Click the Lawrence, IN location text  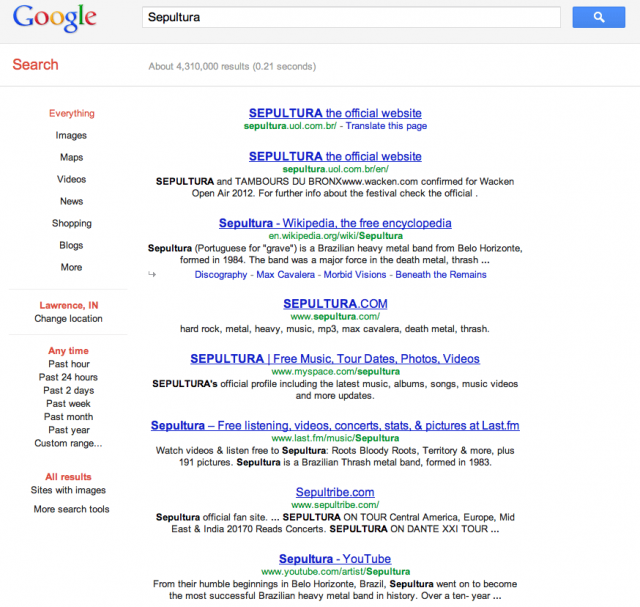[x=69, y=305]
